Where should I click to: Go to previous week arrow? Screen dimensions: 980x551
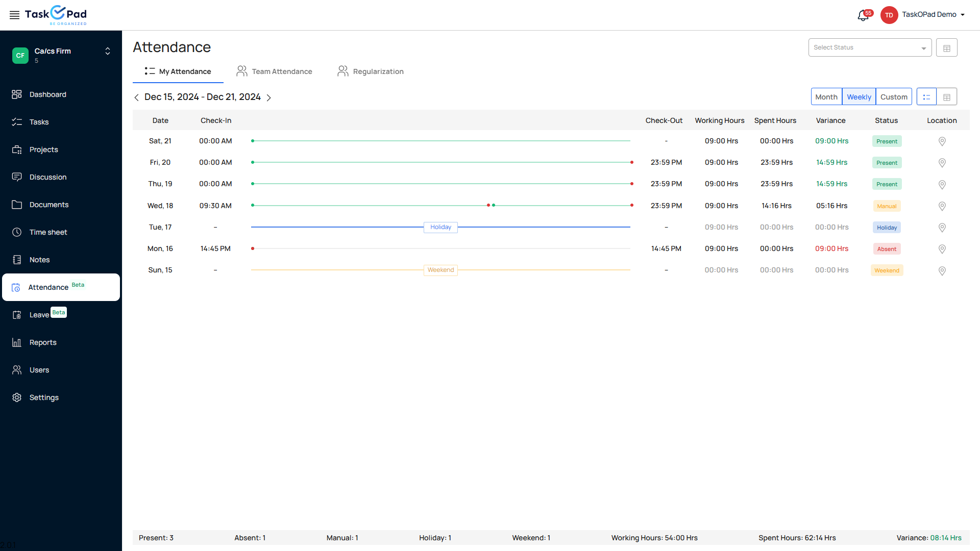[136, 97]
